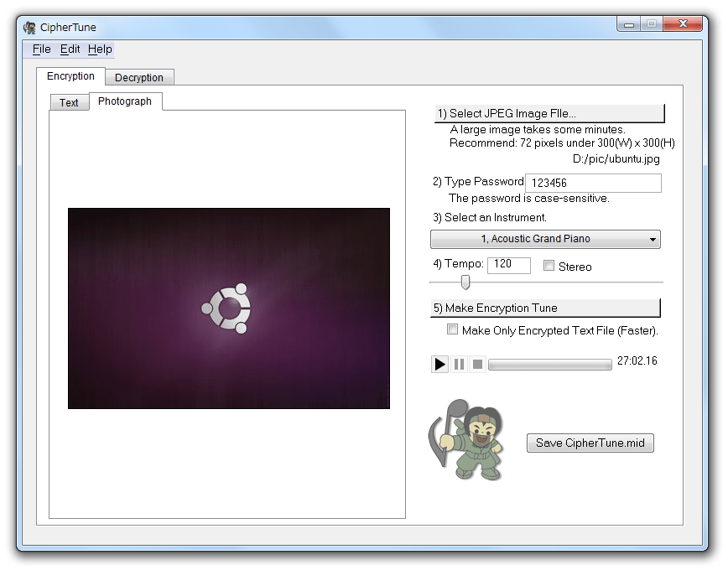Click the tempo slider handle
728x570 pixels.
465,282
